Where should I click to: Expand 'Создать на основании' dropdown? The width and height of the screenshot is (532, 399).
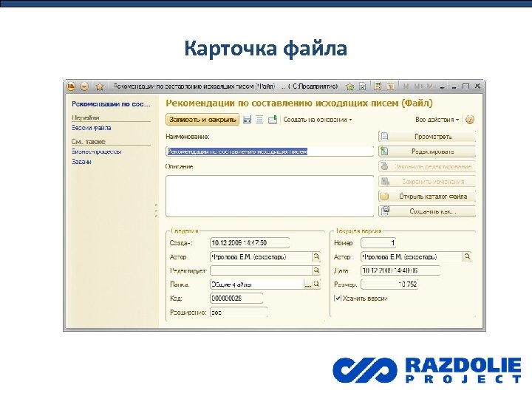[x=318, y=120]
